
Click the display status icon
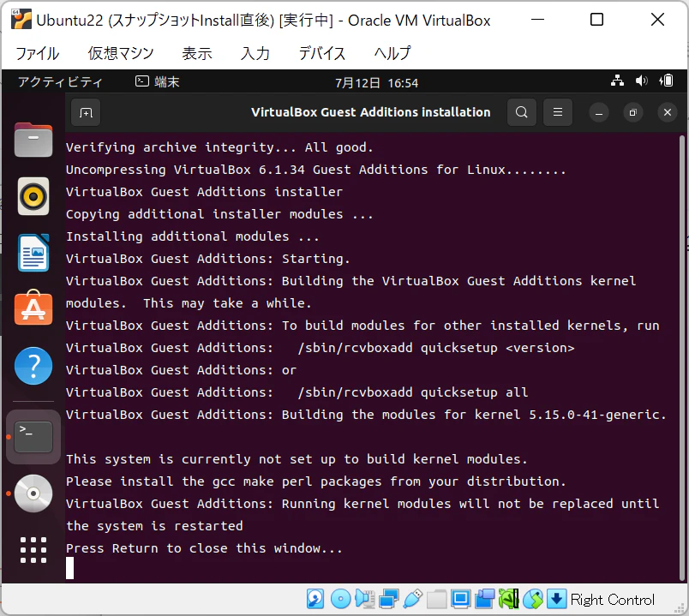click(460, 599)
